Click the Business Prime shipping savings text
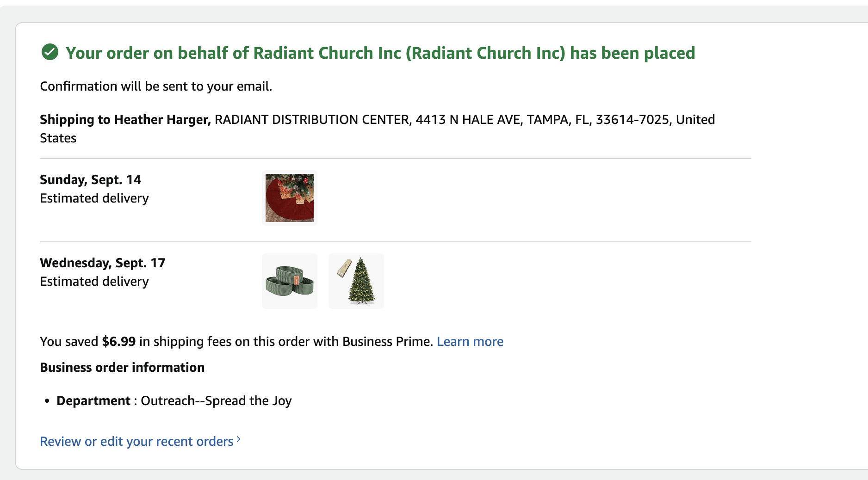This screenshot has height=480, width=868. pyautogui.click(x=285, y=341)
